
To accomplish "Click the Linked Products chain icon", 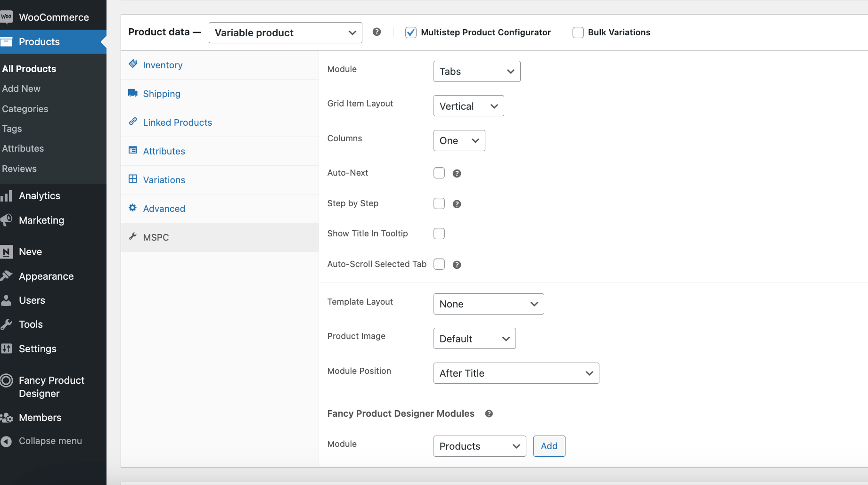I will (133, 121).
